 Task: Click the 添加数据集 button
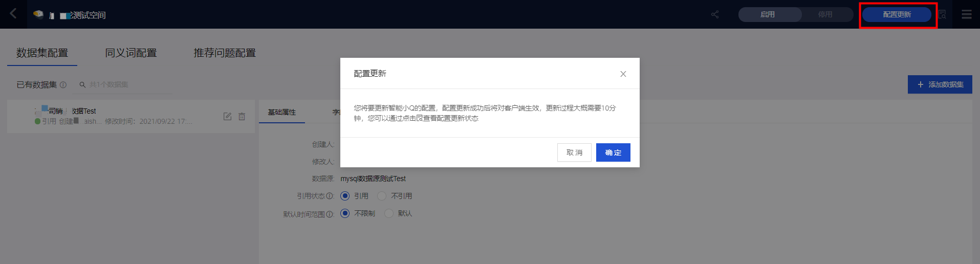coord(940,84)
